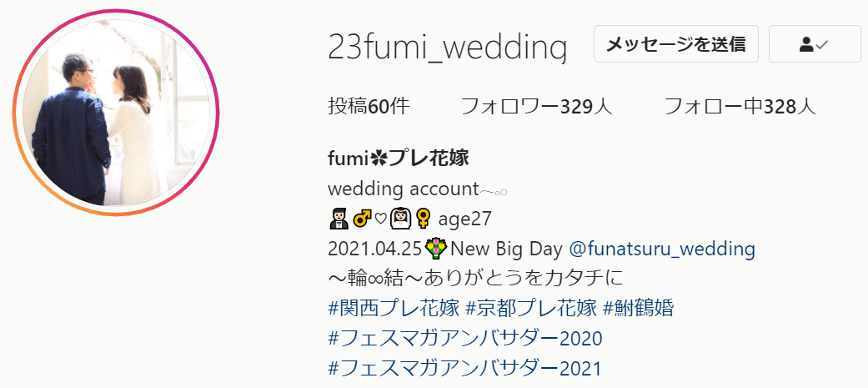Click the female sign emoji in bio

coord(423,219)
